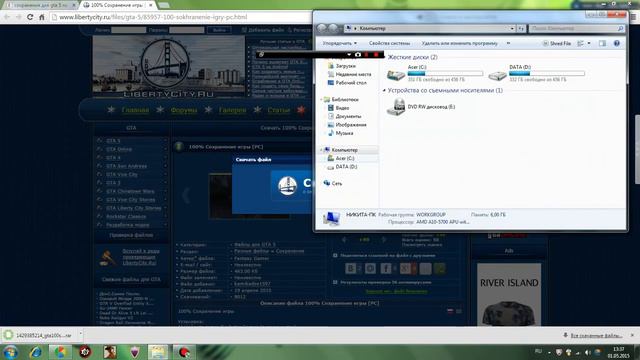The image size is (640, 360).
Task: Open Explorer folder icon on the taskbar
Action: click(158, 352)
